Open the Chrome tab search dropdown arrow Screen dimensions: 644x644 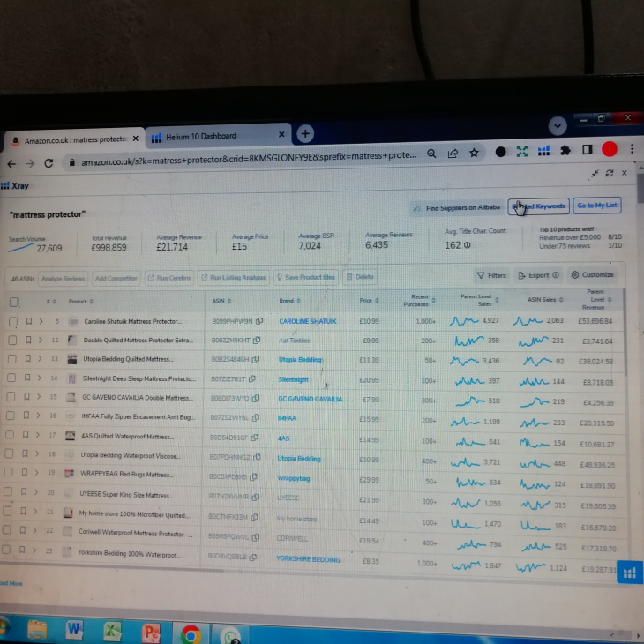pyautogui.click(x=558, y=125)
